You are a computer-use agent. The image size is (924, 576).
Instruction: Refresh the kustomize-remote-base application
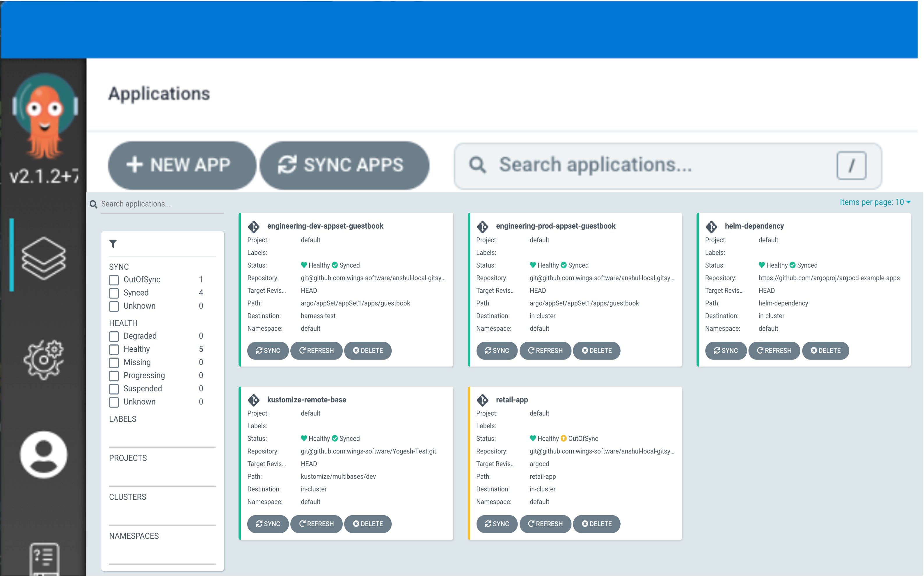tap(316, 524)
